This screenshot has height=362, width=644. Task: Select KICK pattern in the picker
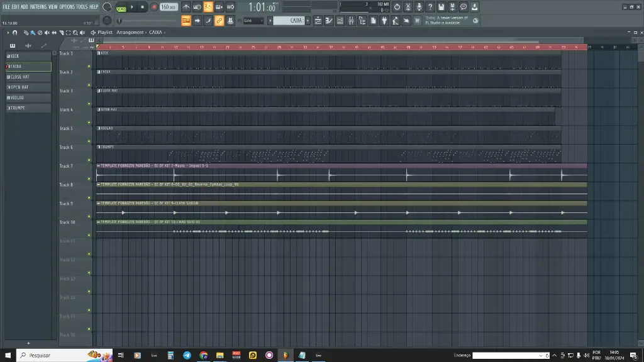coord(28,56)
